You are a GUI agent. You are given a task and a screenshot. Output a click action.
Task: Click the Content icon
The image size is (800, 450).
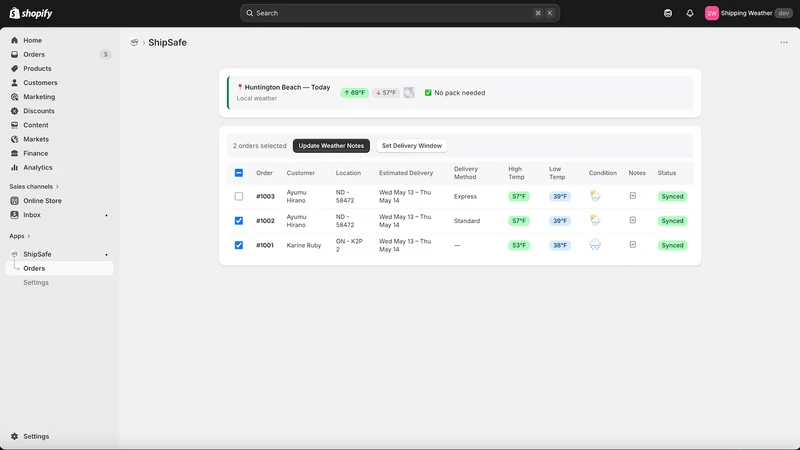click(x=14, y=125)
